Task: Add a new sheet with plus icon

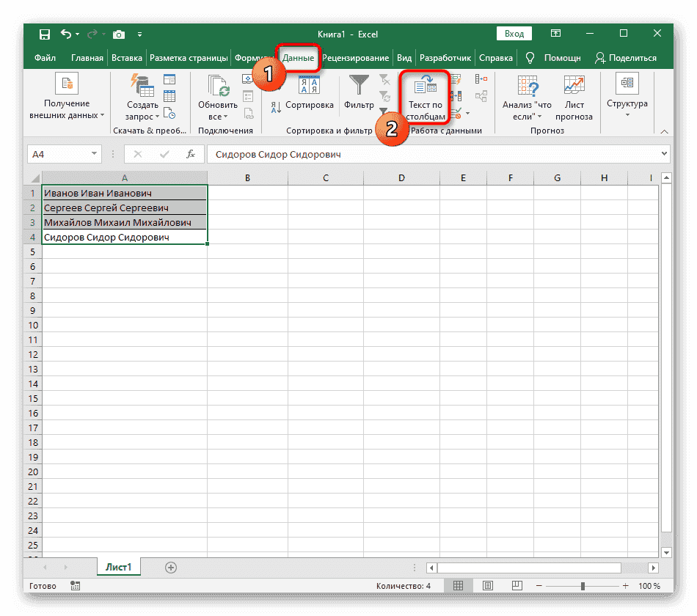Action: pyautogui.click(x=171, y=567)
